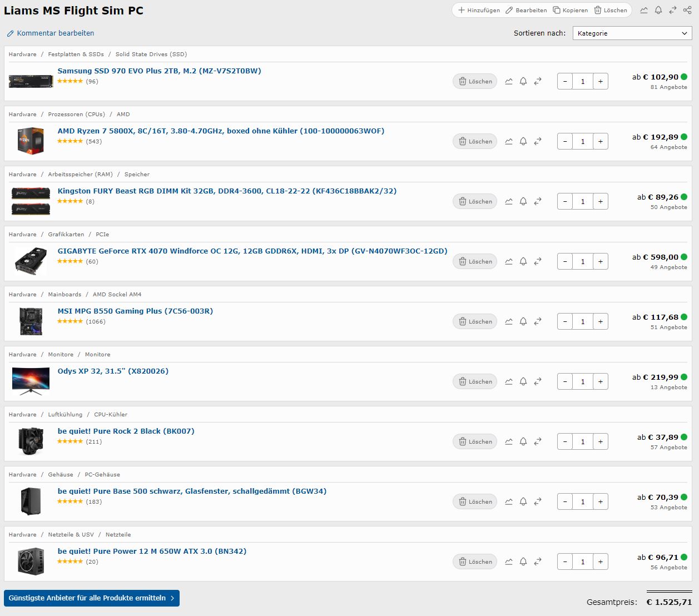Open price history chart for Samsung SSD 970 EVO Plus

click(509, 81)
